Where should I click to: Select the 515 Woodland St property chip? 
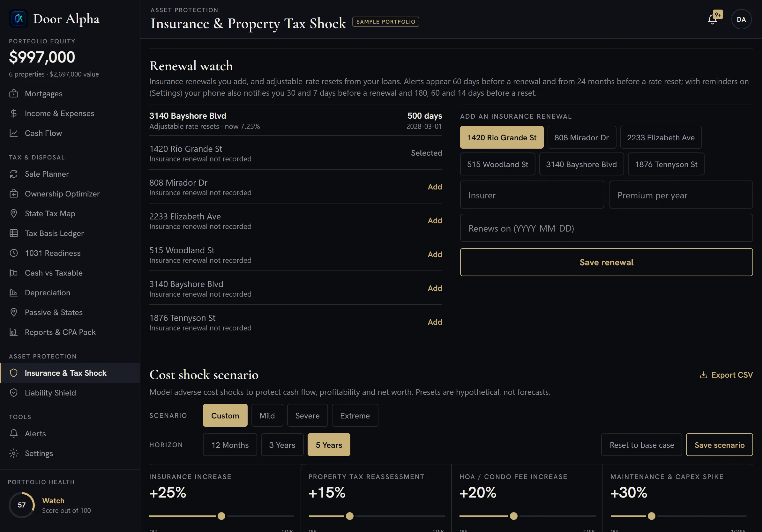coord(497,164)
